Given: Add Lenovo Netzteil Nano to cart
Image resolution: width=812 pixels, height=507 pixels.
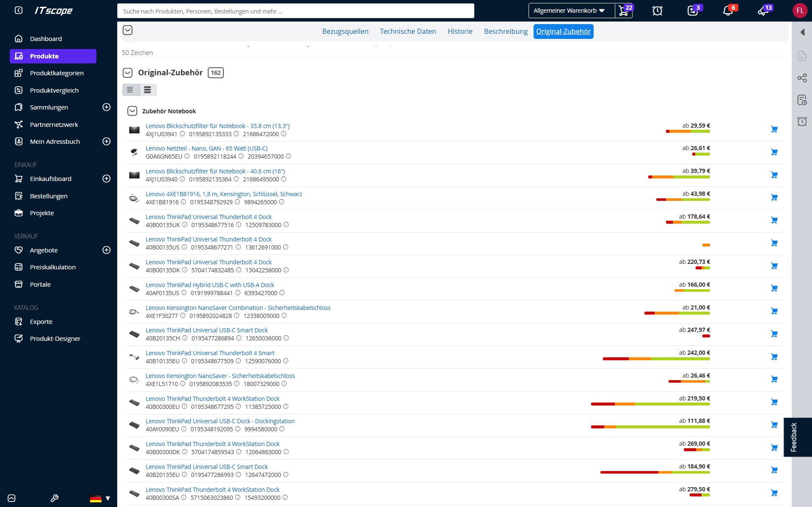Looking at the screenshot, I should [774, 152].
